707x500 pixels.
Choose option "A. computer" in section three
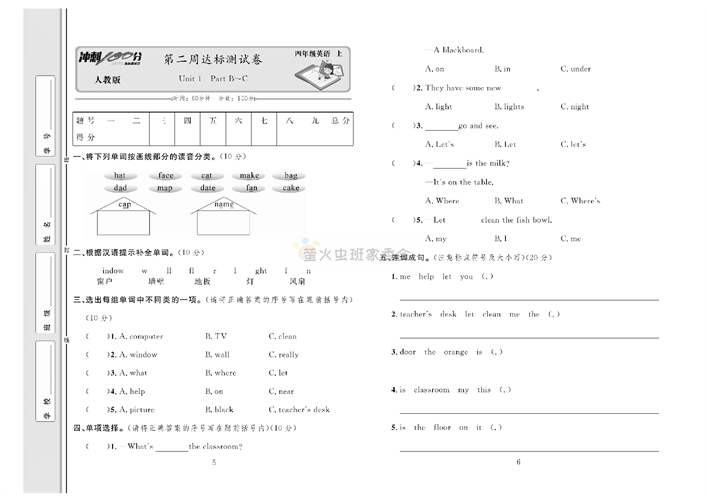click(x=141, y=336)
